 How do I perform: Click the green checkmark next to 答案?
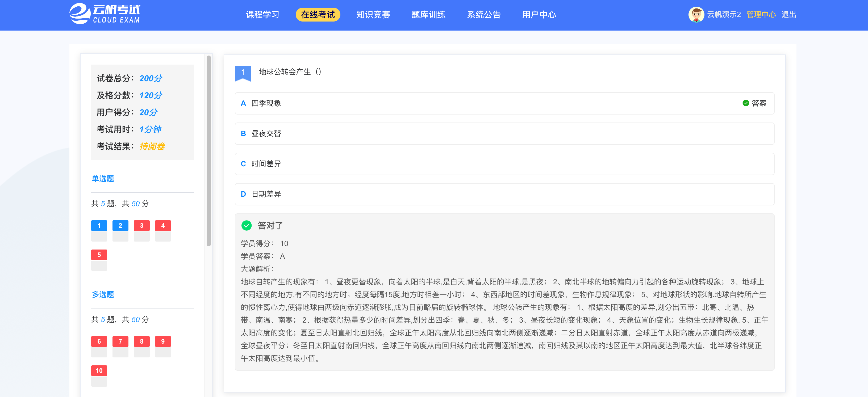pyautogui.click(x=746, y=103)
